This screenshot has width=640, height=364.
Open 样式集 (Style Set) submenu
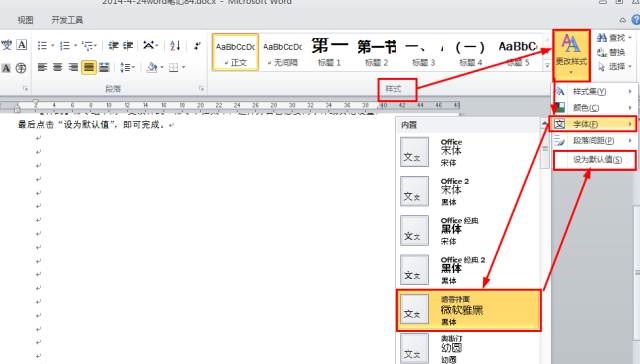594,91
